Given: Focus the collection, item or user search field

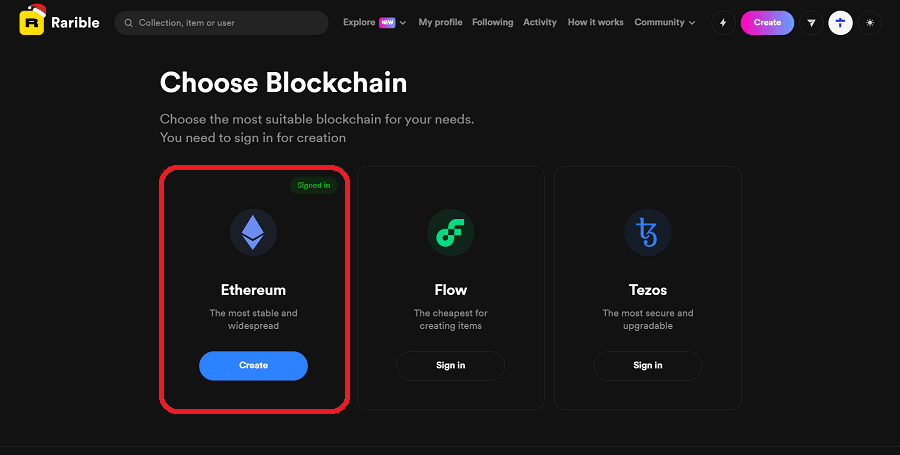Looking at the screenshot, I should pos(228,23).
